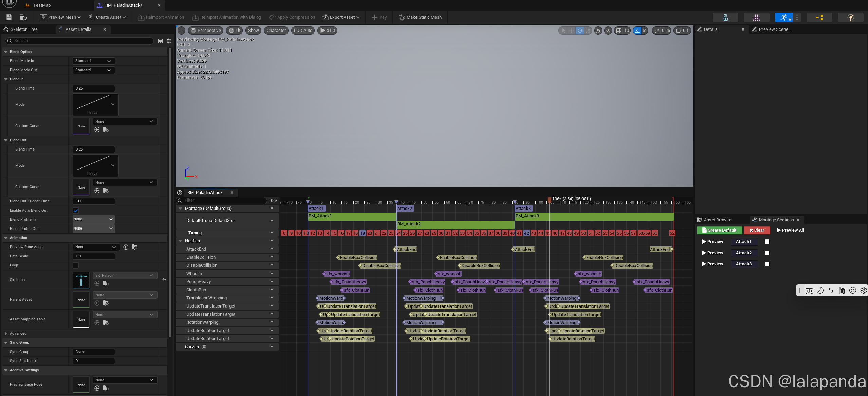868x396 pixels.
Task: Switch to the Skeleton Tree tab
Action: tap(24, 29)
